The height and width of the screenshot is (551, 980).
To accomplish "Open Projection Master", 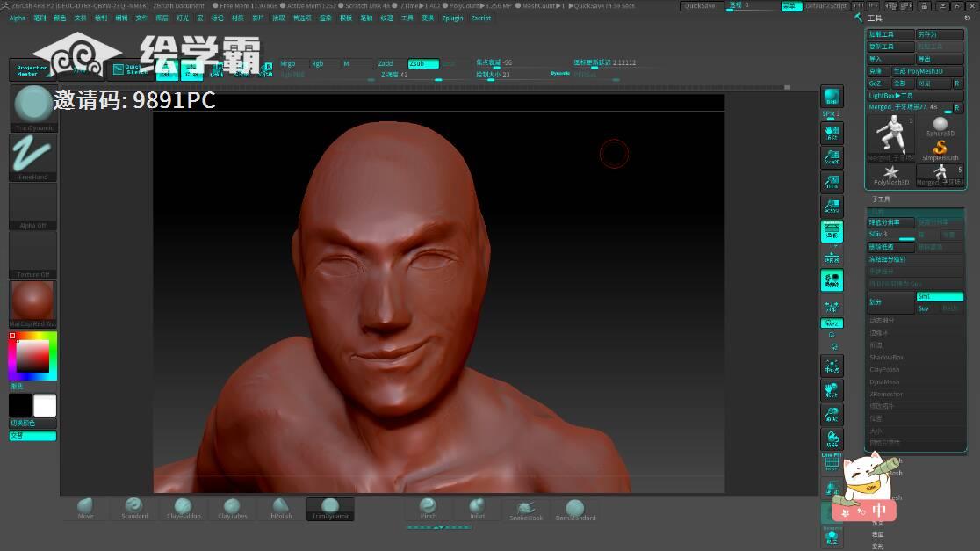I will [32, 69].
